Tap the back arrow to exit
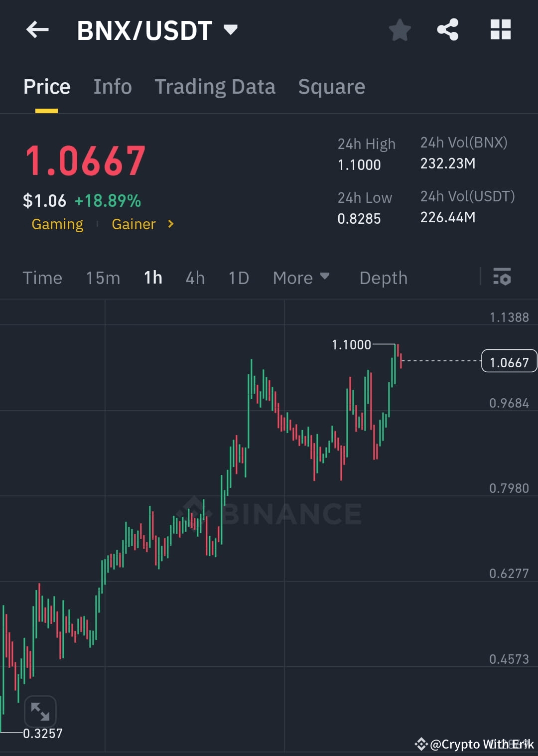This screenshot has width=538, height=756. coord(37,30)
